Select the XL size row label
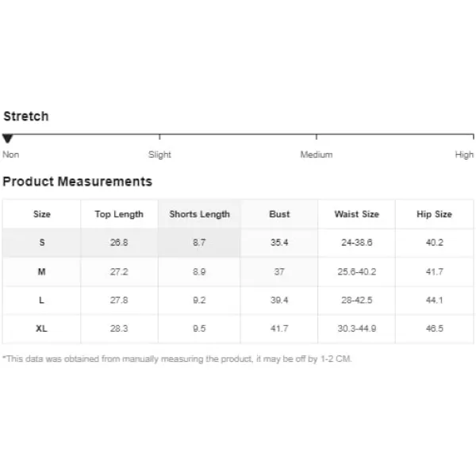This screenshot has height=476, width=476. coord(41,328)
